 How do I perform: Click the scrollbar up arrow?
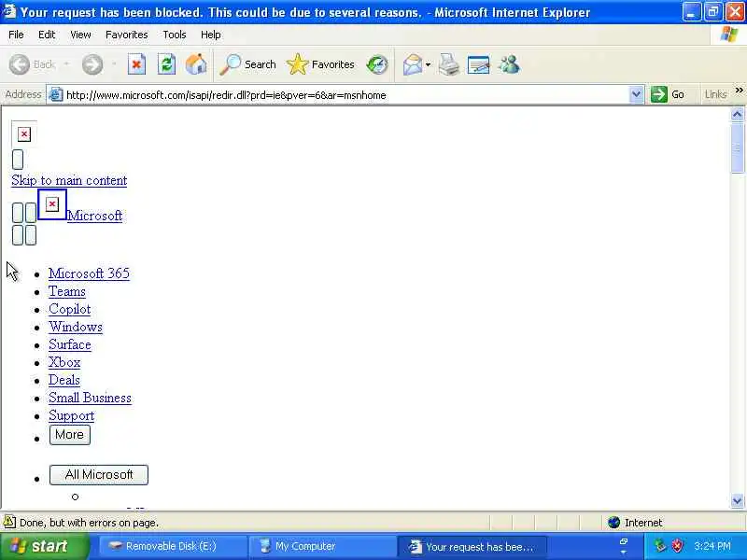click(737, 114)
